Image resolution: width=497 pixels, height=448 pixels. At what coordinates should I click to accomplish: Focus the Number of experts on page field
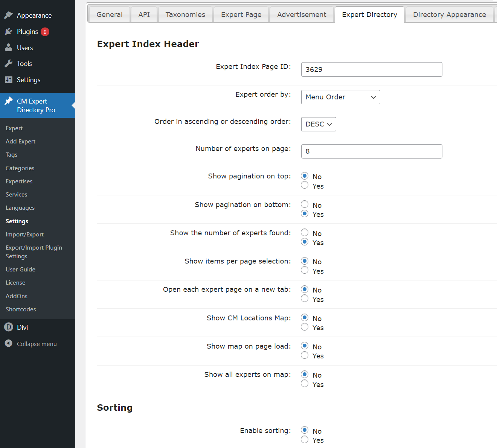[371, 151]
